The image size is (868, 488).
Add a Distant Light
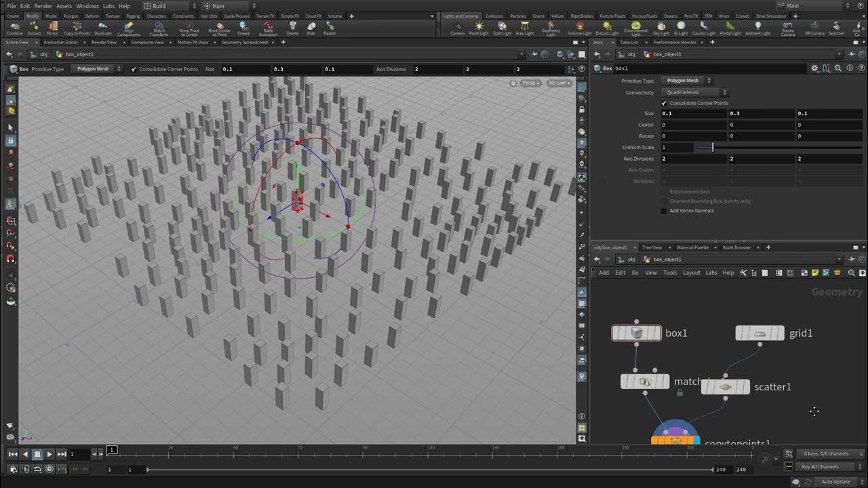click(x=607, y=28)
